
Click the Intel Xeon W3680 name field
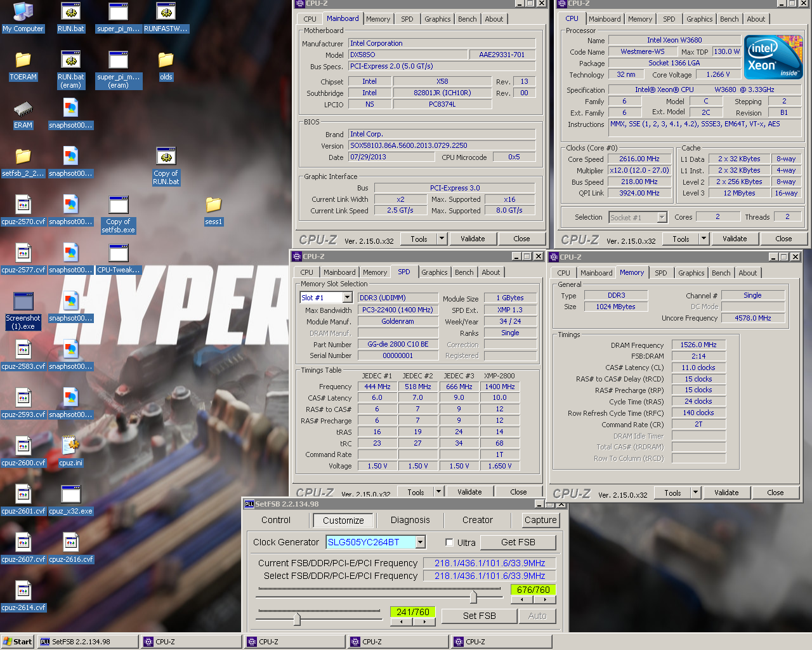[x=674, y=40]
